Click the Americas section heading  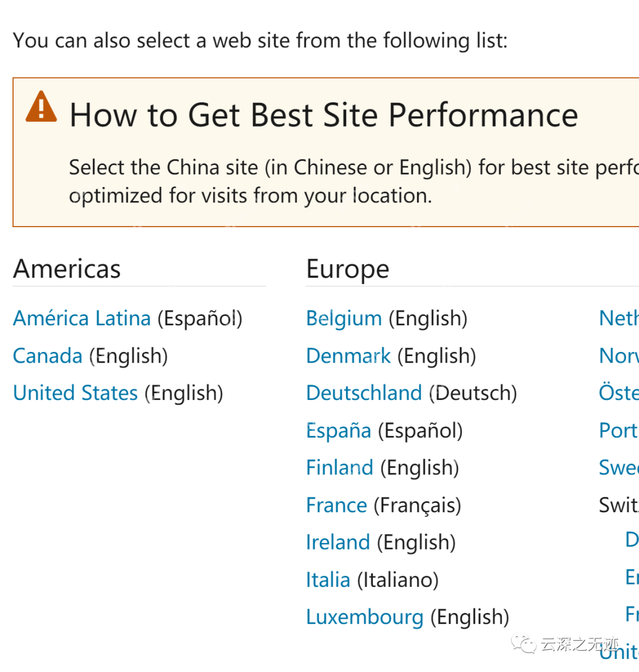(x=67, y=269)
